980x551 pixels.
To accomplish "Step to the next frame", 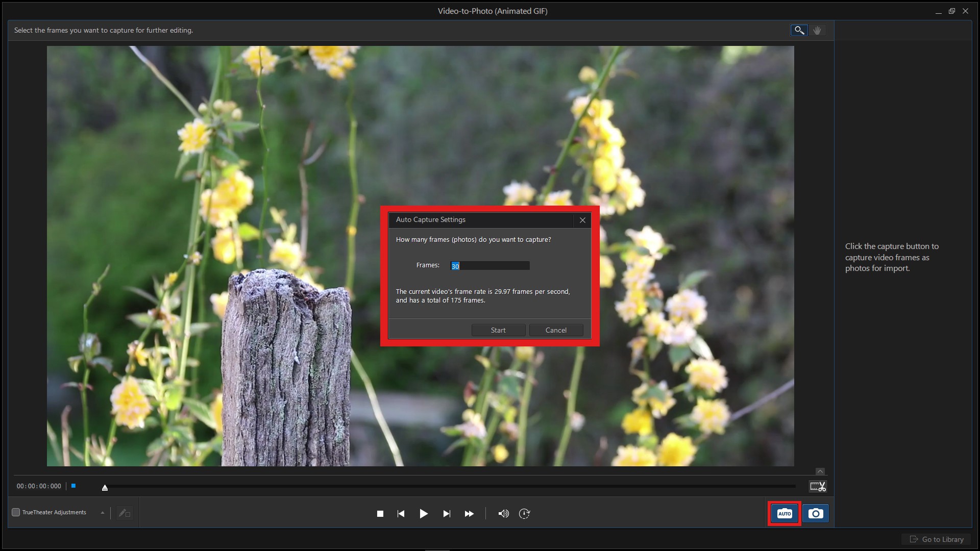I will tap(447, 514).
